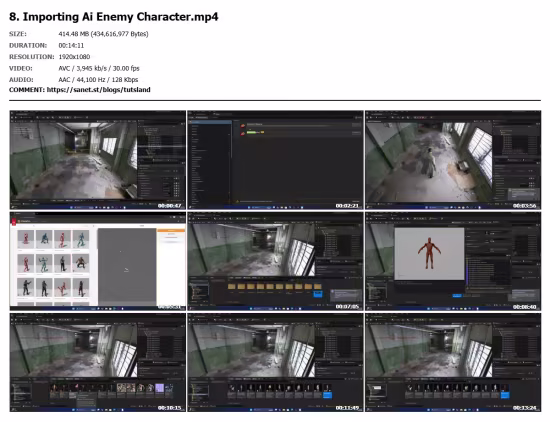Screen dimensions: 550x422
Task: Open the thumbnail stamped 00:13:24
Action: pos(453,363)
